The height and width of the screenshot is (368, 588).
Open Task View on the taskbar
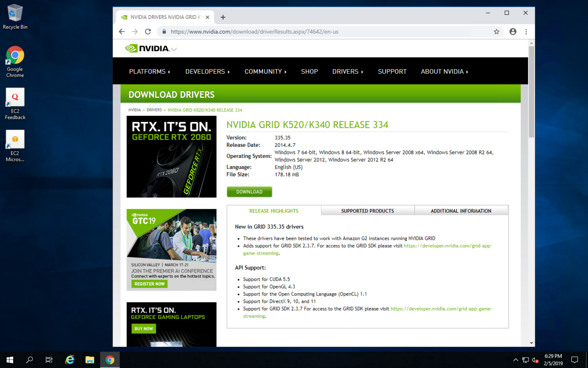tap(49, 360)
